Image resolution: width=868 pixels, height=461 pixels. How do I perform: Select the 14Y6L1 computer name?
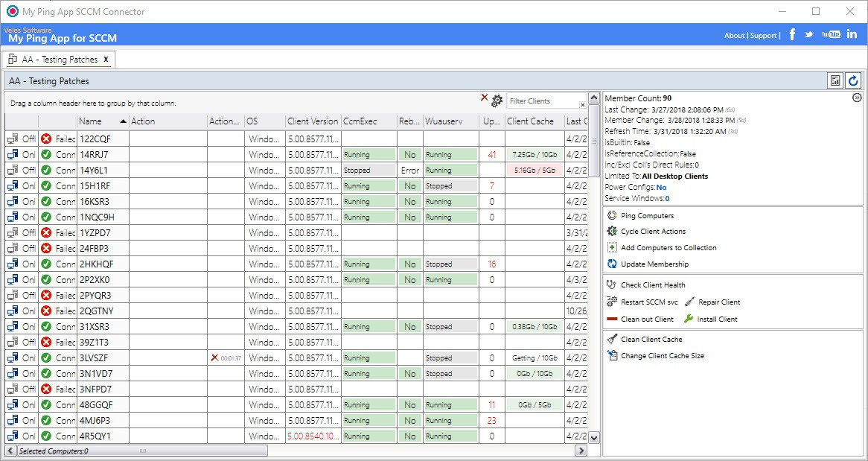(x=94, y=170)
